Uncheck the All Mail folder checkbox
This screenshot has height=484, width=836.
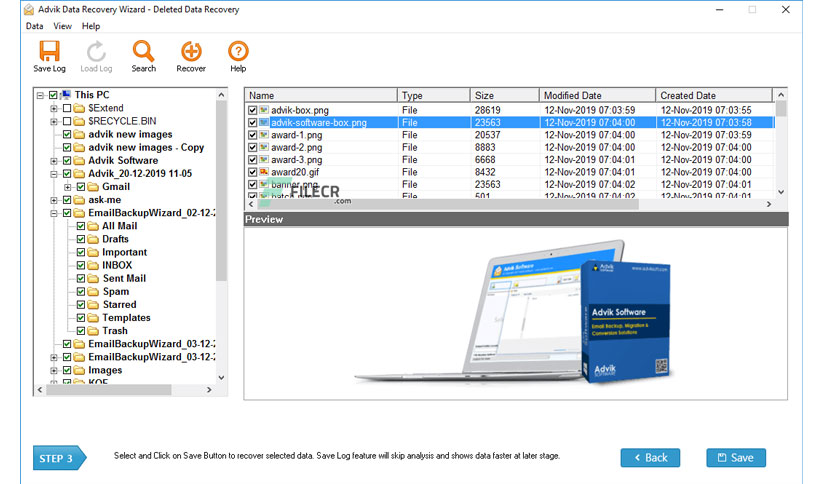[81, 226]
